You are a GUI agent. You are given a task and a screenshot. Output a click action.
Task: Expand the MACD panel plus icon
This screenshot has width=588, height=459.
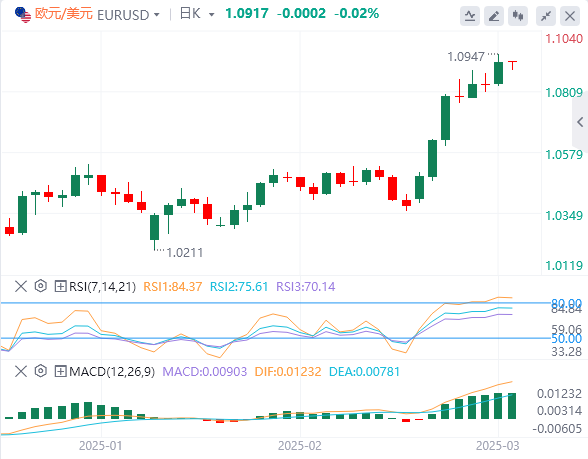pyautogui.click(x=60, y=372)
